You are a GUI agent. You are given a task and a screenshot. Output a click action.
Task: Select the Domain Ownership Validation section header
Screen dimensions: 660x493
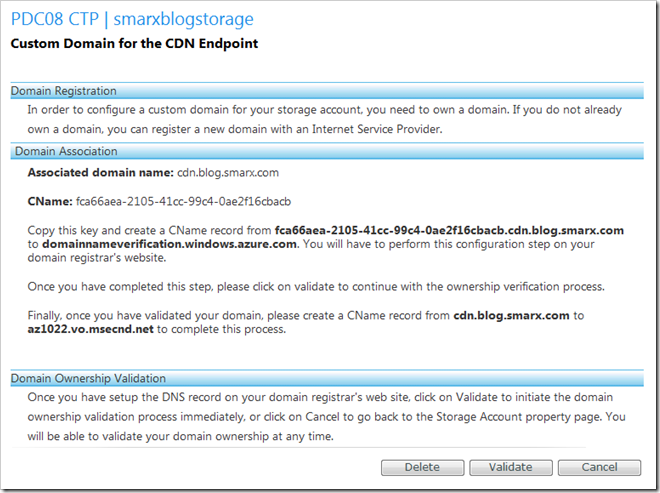pos(327,378)
